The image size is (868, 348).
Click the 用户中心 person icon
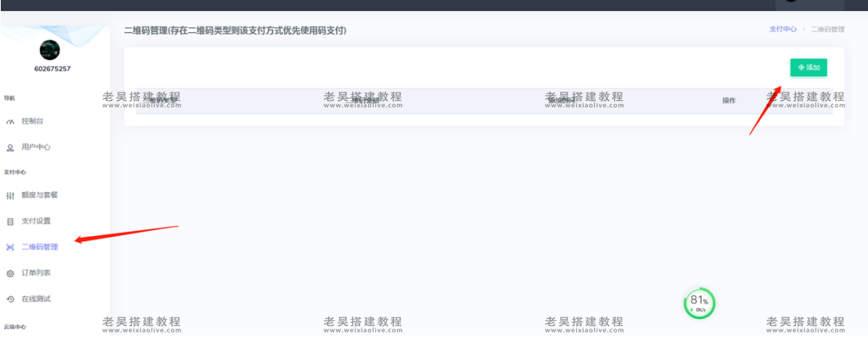click(x=10, y=147)
